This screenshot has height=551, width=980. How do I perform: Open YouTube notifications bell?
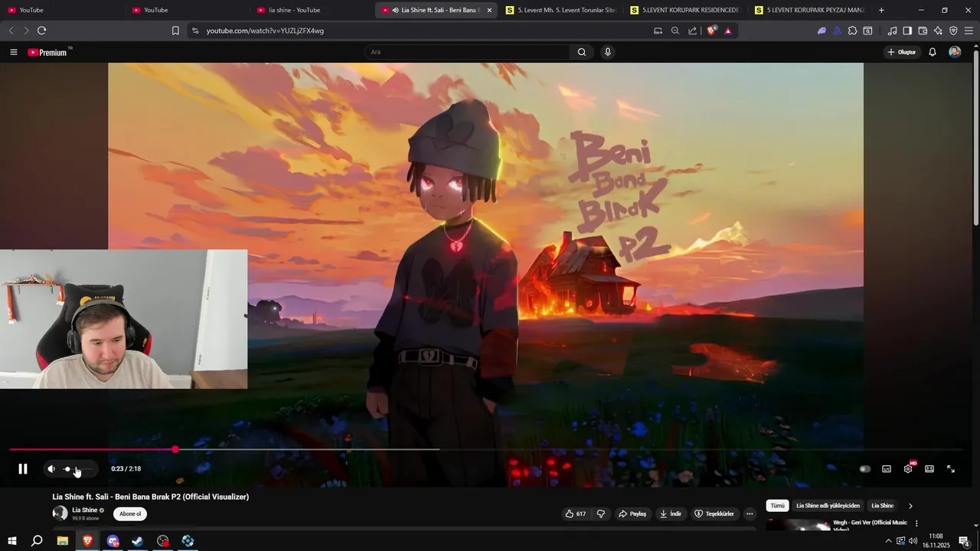(933, 52)
